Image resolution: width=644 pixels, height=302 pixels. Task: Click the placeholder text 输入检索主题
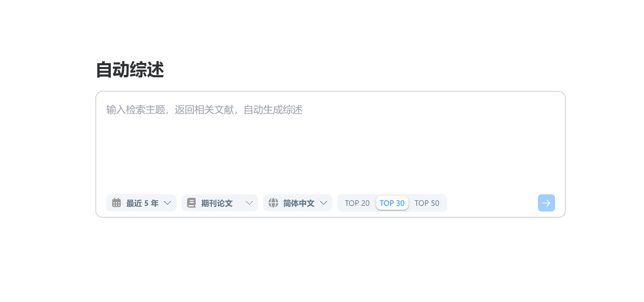coord(136,110)
